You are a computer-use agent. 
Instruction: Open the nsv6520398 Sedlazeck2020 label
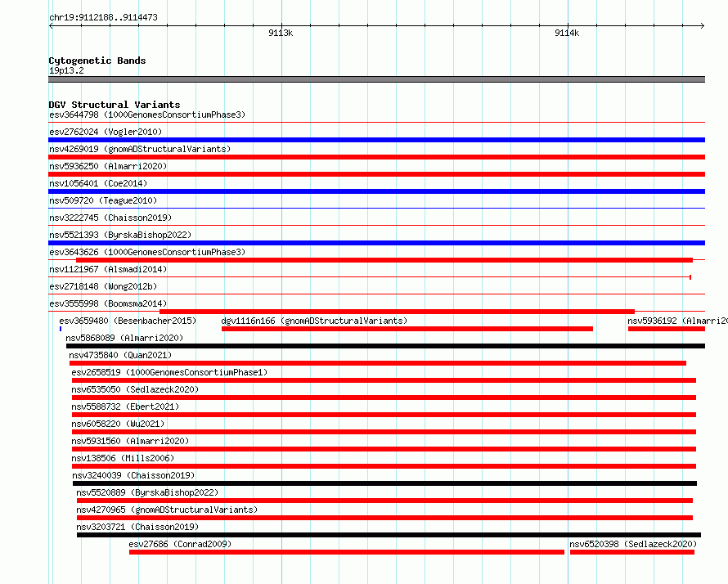coord(633,544)
